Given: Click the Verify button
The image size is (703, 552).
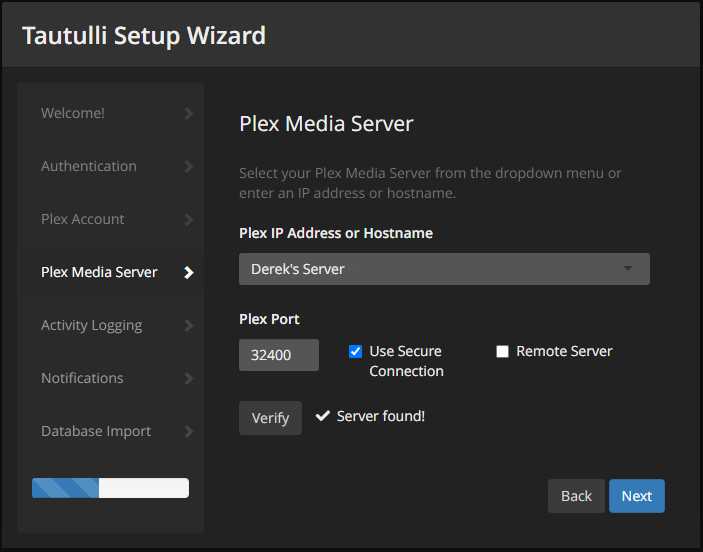Looking at the screenshot, I should (270, 417).
